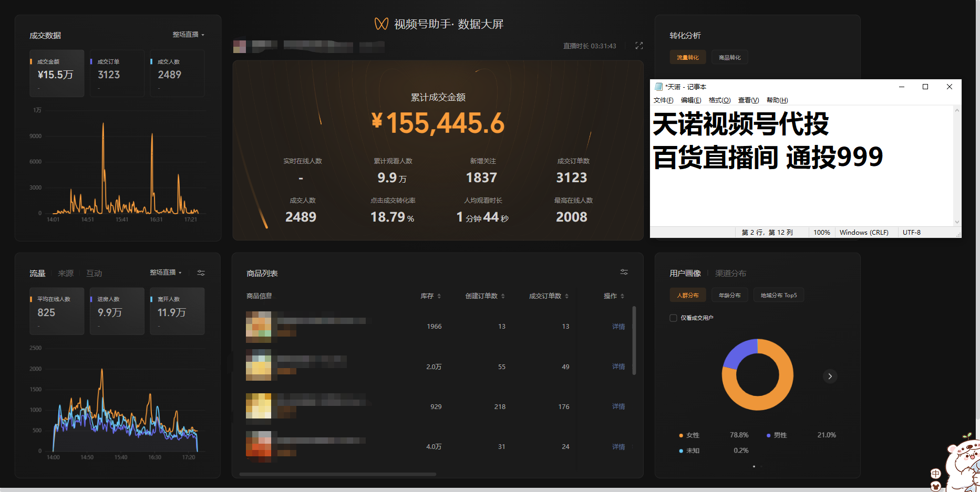Switch to the 流量转化 tab
Viewport: 980px width, 492px height.
688,58
